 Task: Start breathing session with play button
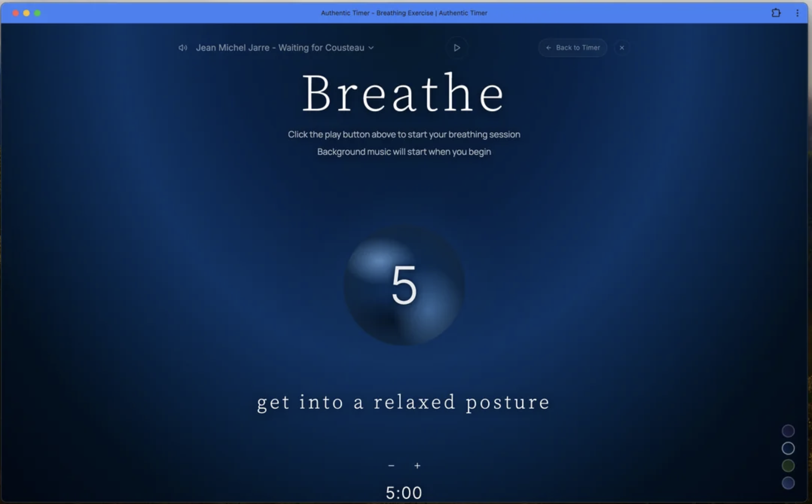[x=457, y=48]
